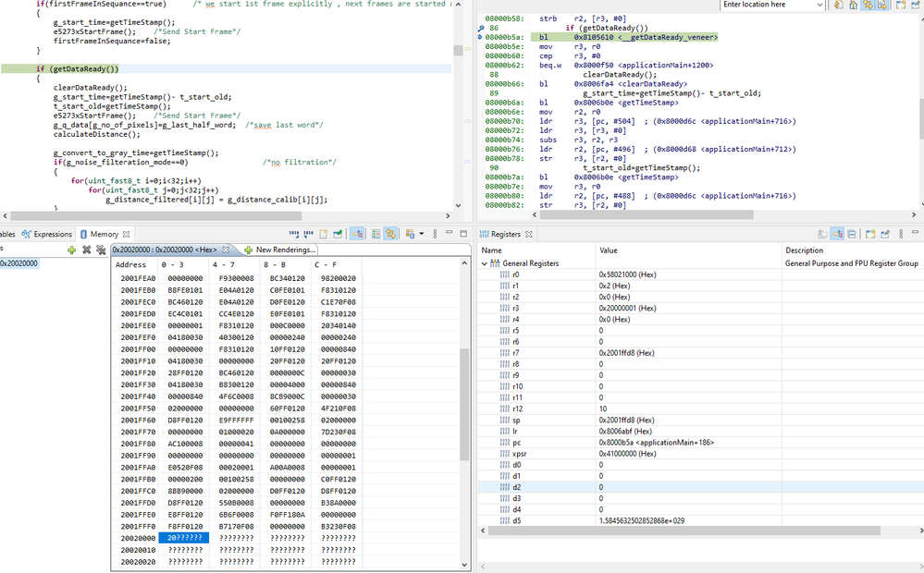The height and width of the screenshot is (573, 924).
Task: Open a new Memory view
Action: [324, 234]
